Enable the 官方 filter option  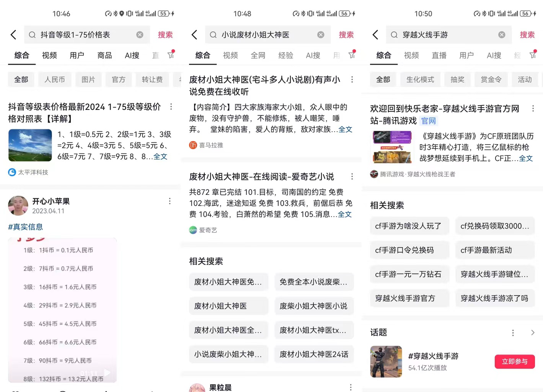[x=119, y=79]
